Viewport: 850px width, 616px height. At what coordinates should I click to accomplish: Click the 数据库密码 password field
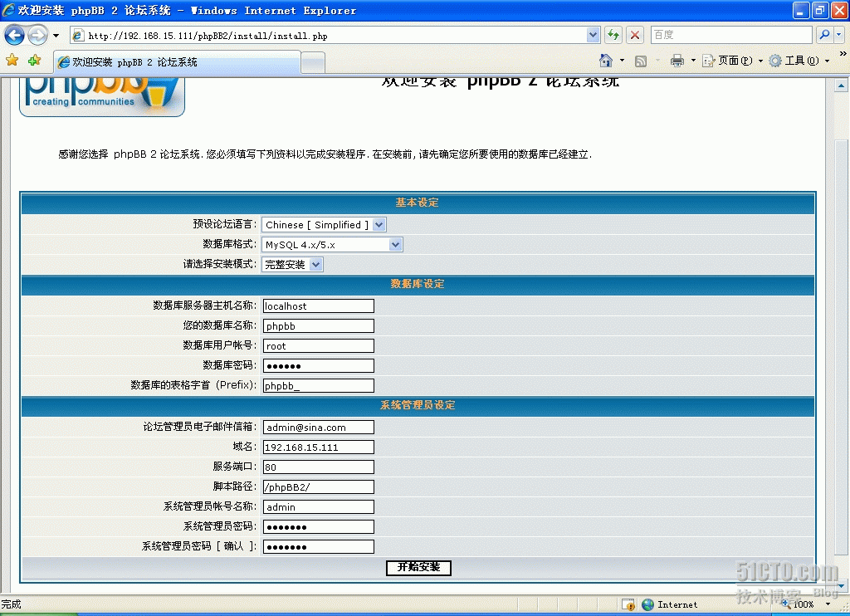pos(318,366)
